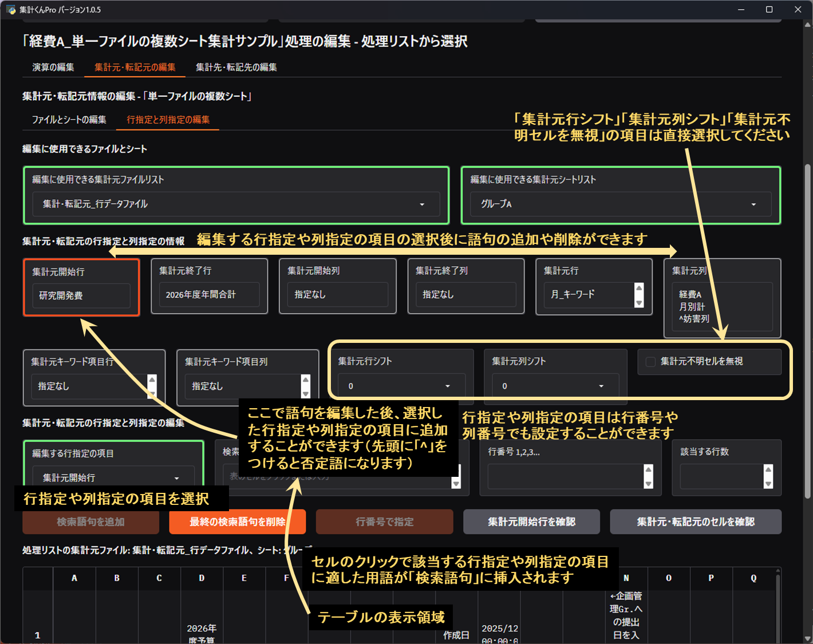Open 集計先･転記先の編集 tab
The width and height of the screenshot is (813, 644).
(x=236, y=67)
